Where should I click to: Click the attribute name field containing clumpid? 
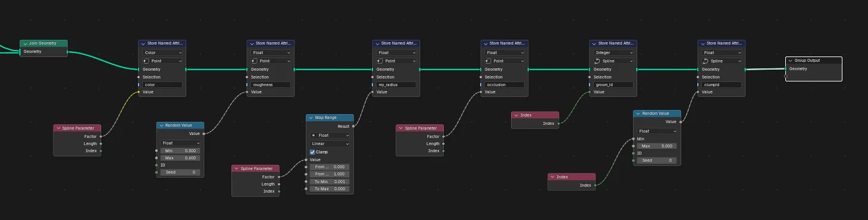(x=722, y=84)
